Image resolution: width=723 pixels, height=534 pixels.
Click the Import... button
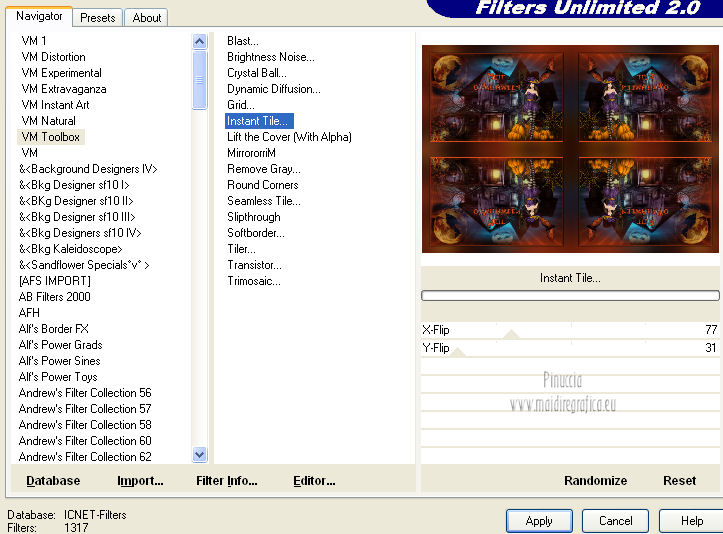click(x=140, y=481)
